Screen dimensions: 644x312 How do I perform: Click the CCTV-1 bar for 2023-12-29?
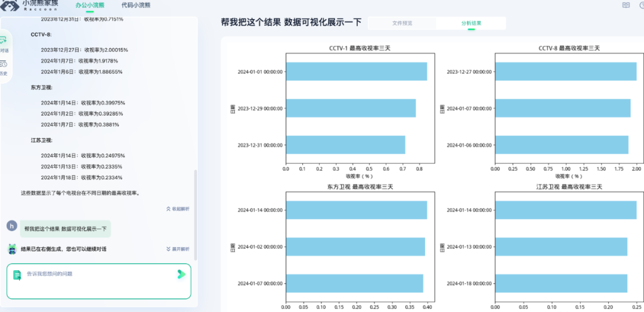pos(351,108)
